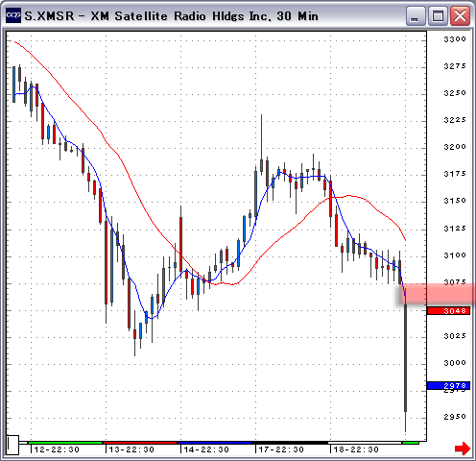Click the 3125 price scale label
Viewport: 476px width, 461px height.
[x=455, y=229]
